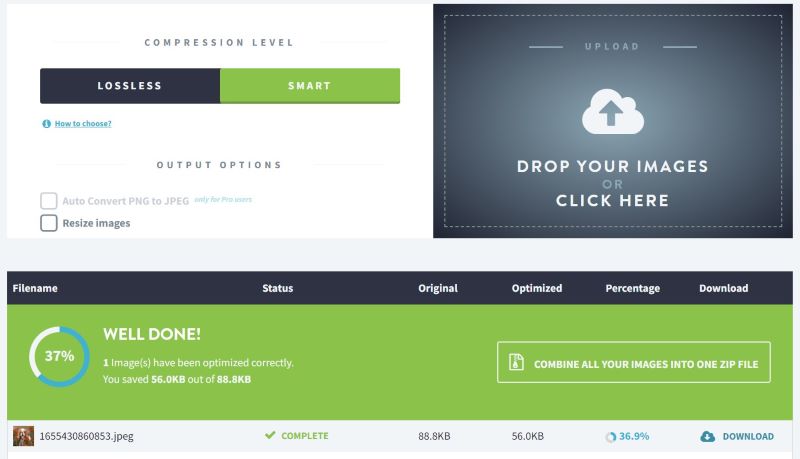
Task: Click the cloud download icon in file row
Action: [708, 437]
